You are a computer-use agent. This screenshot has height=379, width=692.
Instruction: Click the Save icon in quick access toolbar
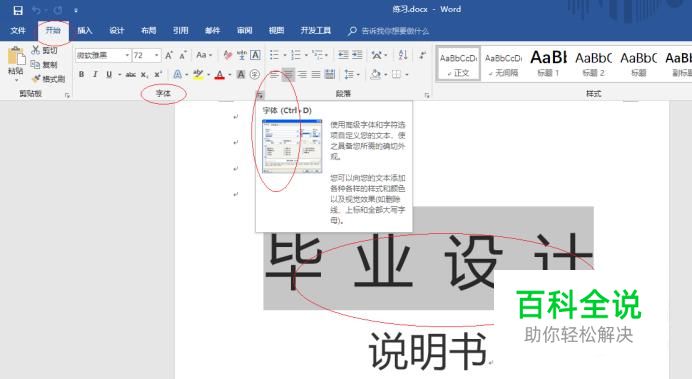(x=18, y=10)
